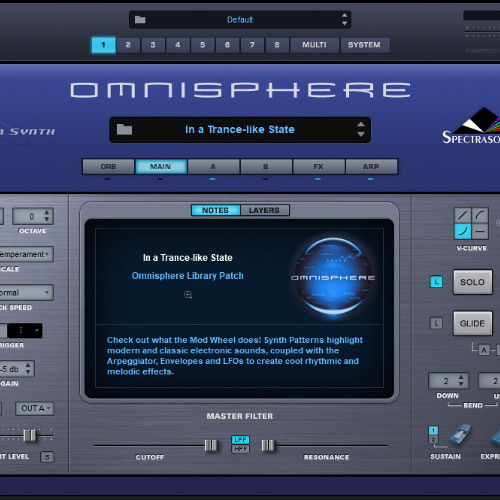Click the SOLO button
The image size is (500, 500).
pyautogui.click(x=472, y=282)
